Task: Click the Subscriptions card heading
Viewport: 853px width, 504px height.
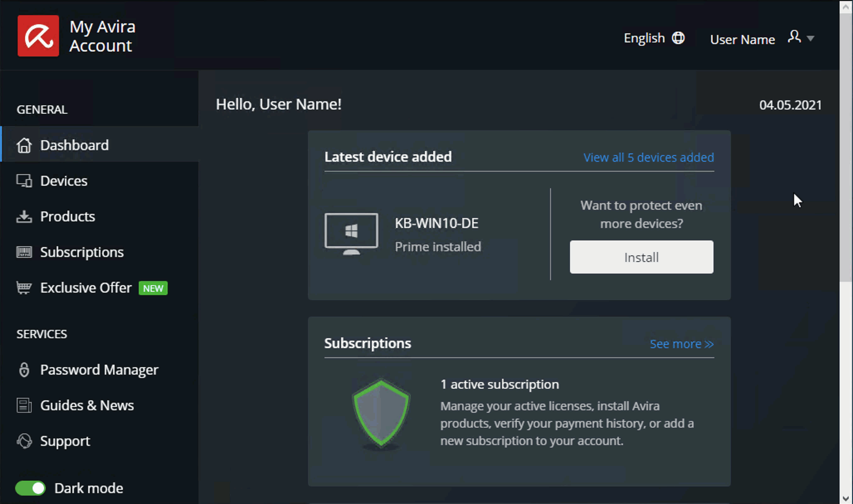Action: click(368, 344)
